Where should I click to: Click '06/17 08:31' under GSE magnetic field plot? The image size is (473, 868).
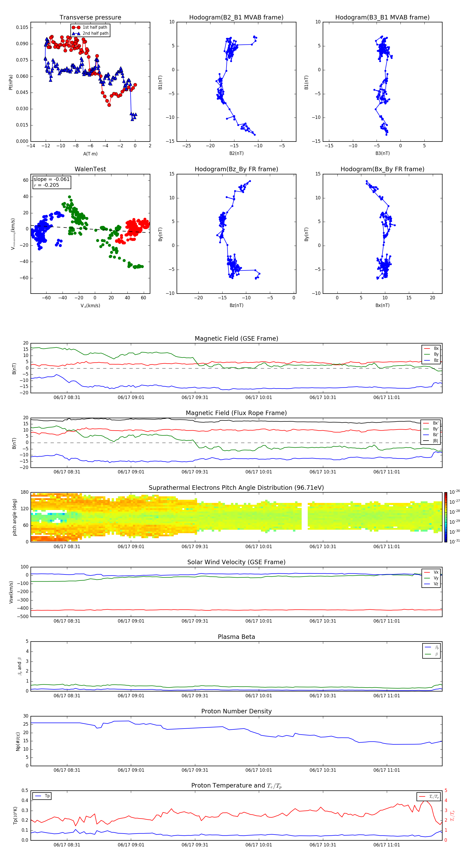point(67,397)
